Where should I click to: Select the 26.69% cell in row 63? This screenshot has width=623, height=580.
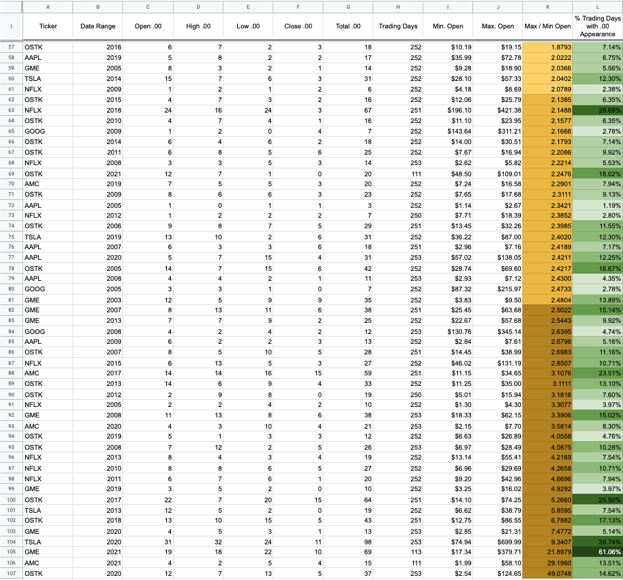click(x=598, y=110)
